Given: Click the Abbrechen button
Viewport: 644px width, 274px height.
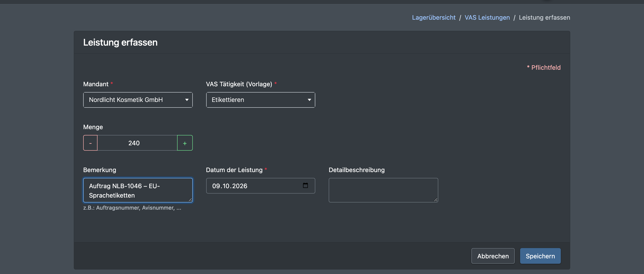Looking at the screenshot, I should click(493, 256).
